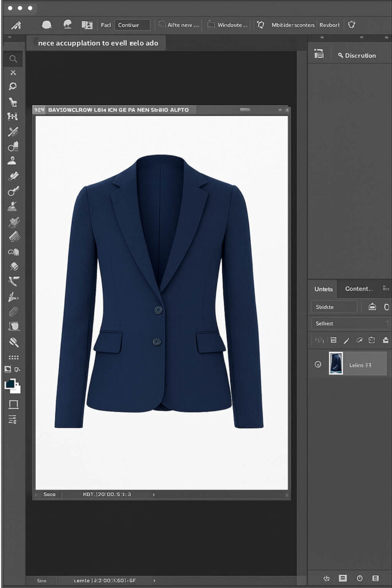Click the three-window-dots cluster in title bar

coord(21,9)
